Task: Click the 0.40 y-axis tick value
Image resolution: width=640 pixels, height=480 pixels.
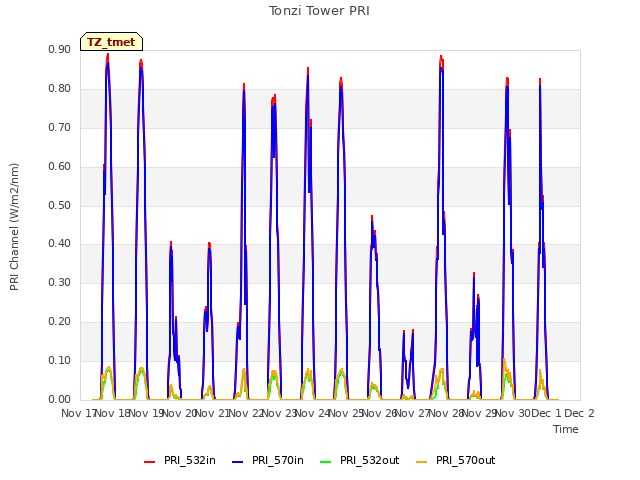Action: tap(60, 244)
